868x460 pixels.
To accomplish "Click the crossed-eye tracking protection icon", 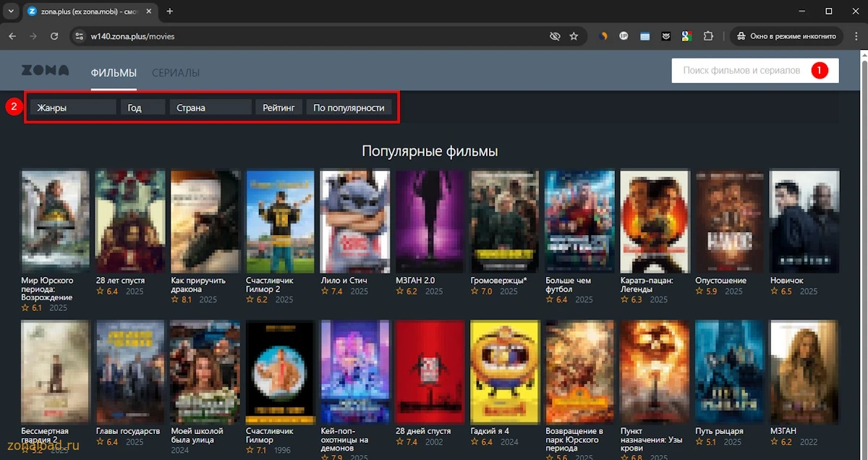I will click(x=555, y=36).
